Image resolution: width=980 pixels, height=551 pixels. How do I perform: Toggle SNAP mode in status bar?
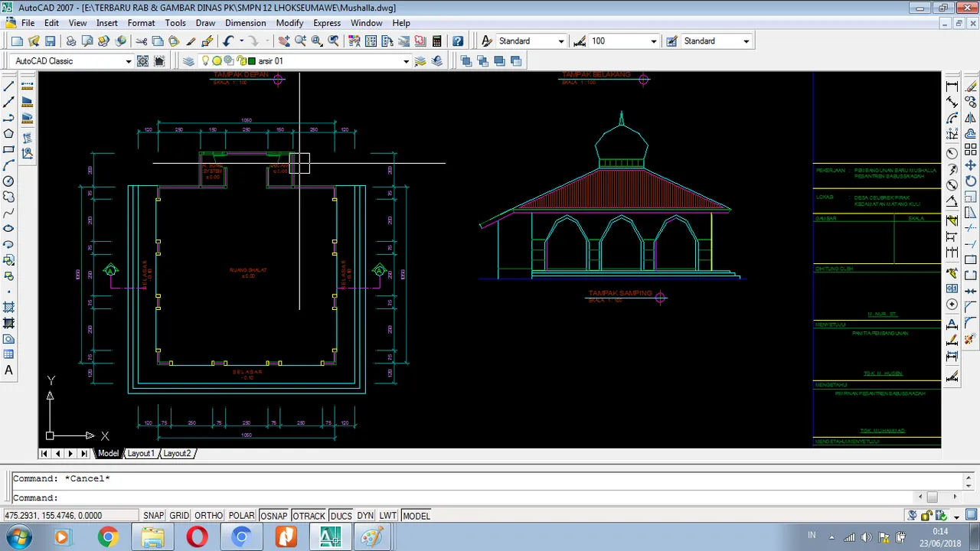point(153,516)
